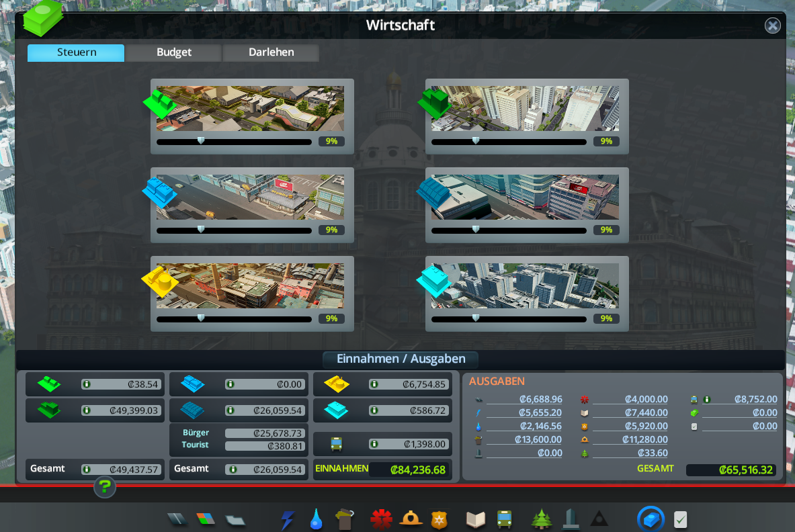
Task: Open the Garbage bin menu in toolbar
Action: click(x=345, y=519)
